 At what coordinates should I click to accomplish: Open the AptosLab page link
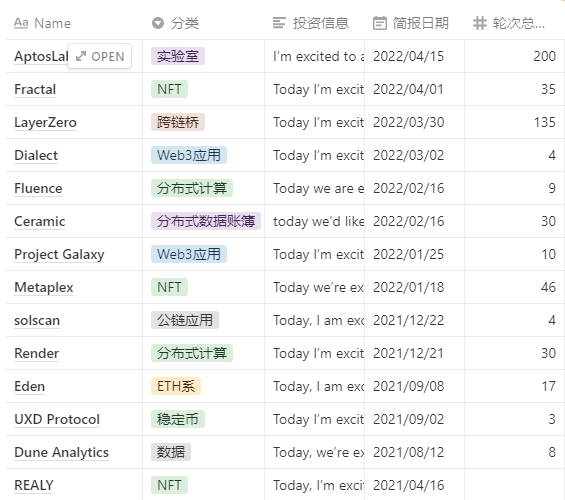(41, 56)
